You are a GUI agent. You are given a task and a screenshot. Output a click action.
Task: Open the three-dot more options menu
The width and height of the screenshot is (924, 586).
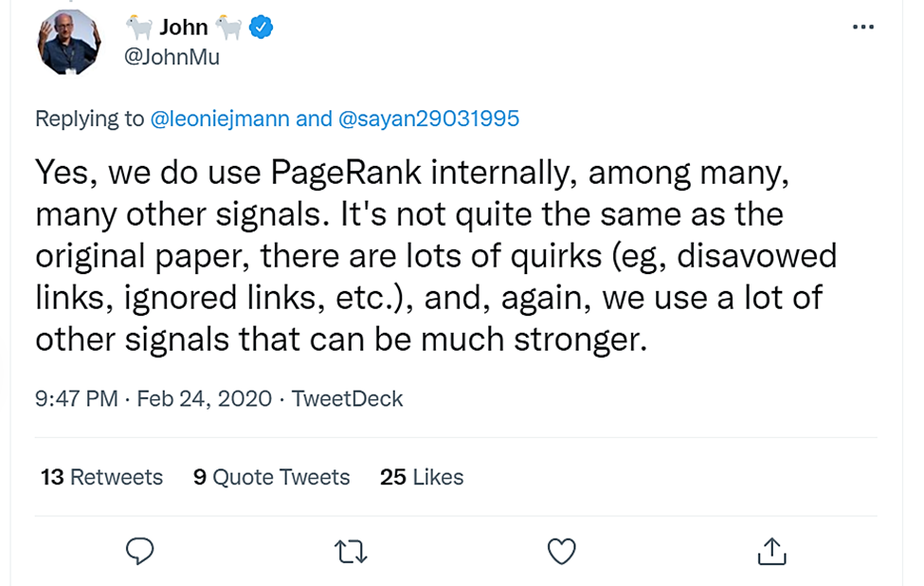click(x=863, y=27)
